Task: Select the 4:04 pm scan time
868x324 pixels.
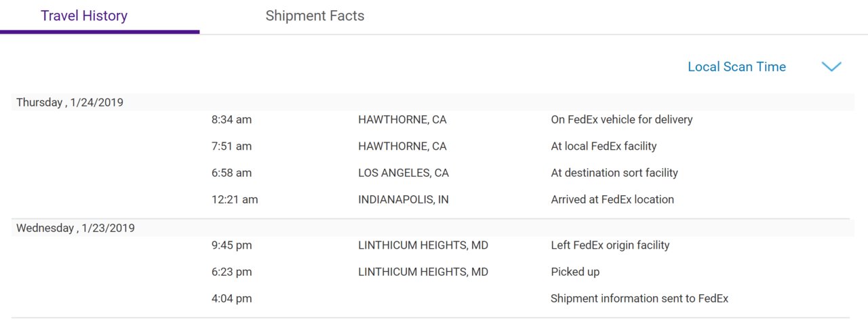Action: (231, 298)
